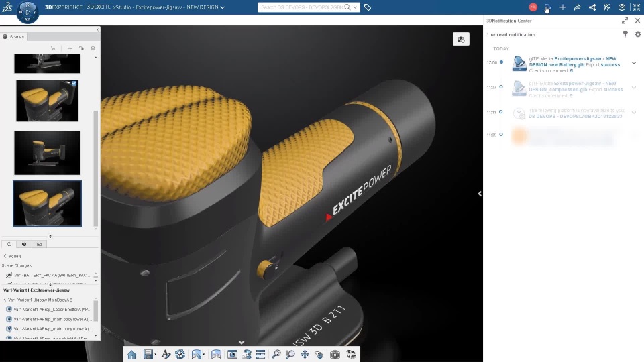Image resolution: width=644 pixels, height=362 pixels.
Task: Click the camera view button in the viewport
Action: click(461, 40)
